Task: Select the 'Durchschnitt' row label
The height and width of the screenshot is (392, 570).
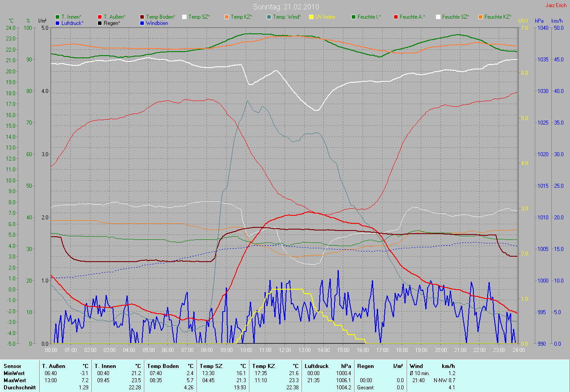Action: [x=20, y=388]
